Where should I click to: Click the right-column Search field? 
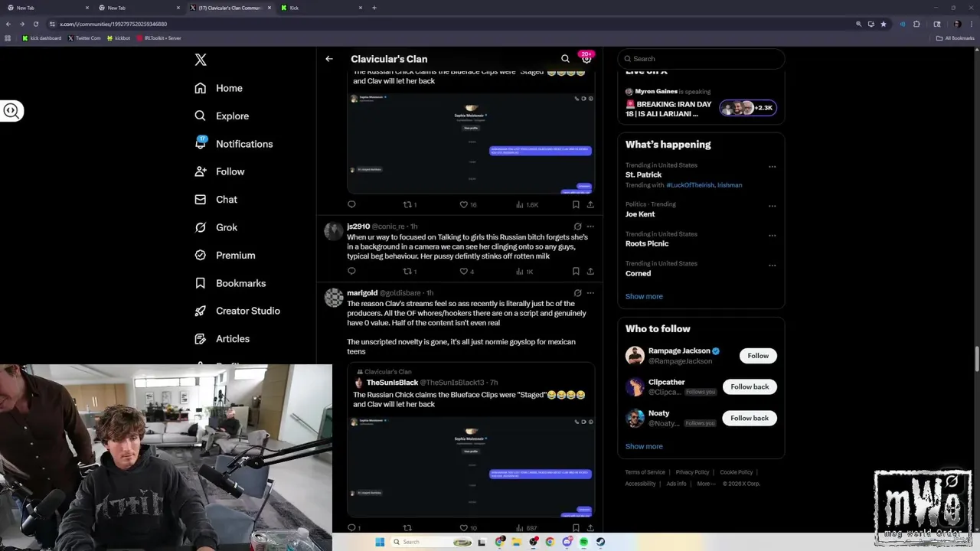(701, 59)
